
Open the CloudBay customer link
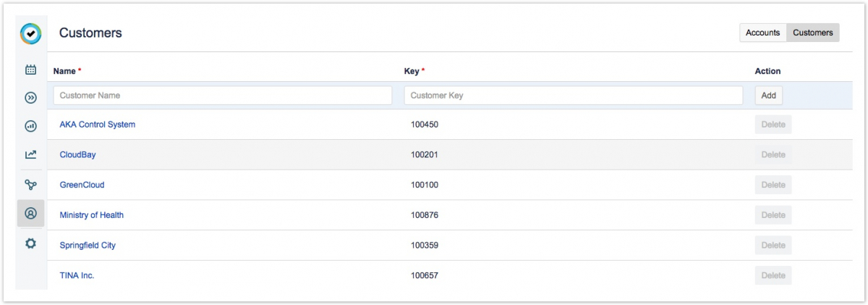77,155
